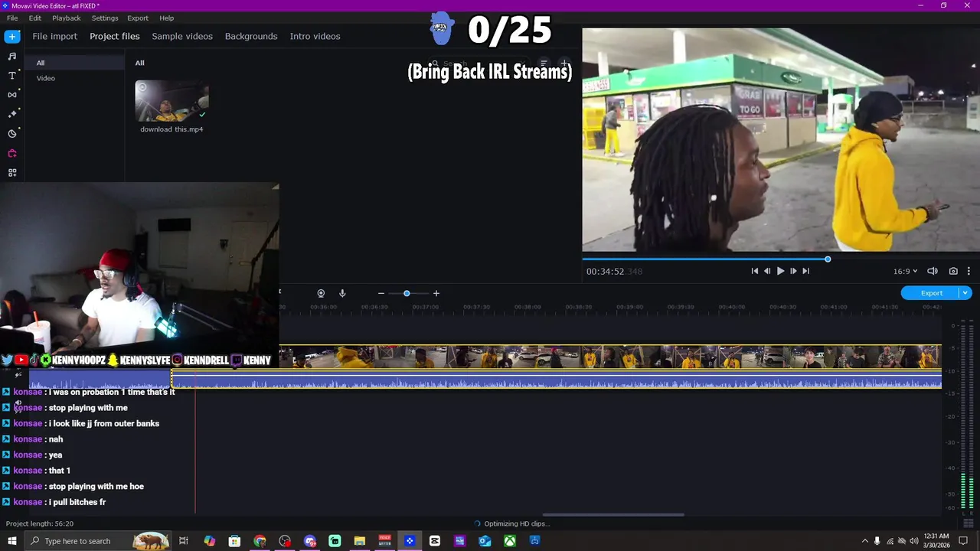
Task: Open the Settings menu
Action: coord(105,18)
